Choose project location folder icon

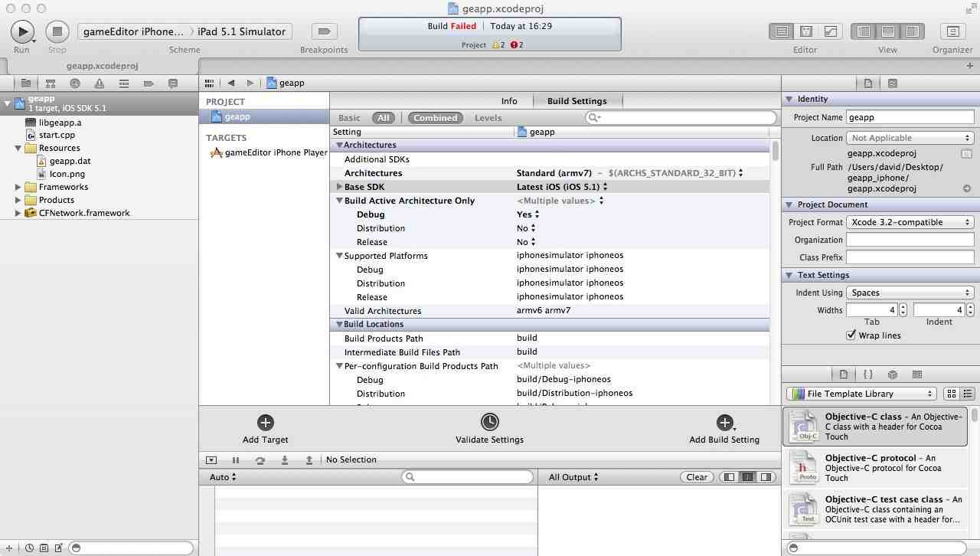tap(967, 153)
